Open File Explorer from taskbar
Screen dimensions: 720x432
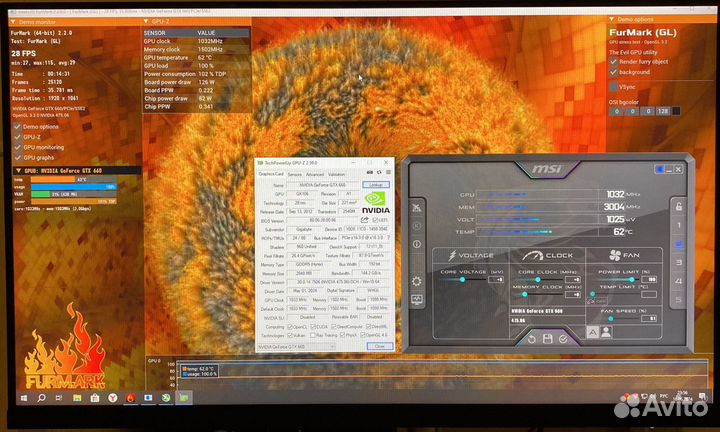pos(77,398)
